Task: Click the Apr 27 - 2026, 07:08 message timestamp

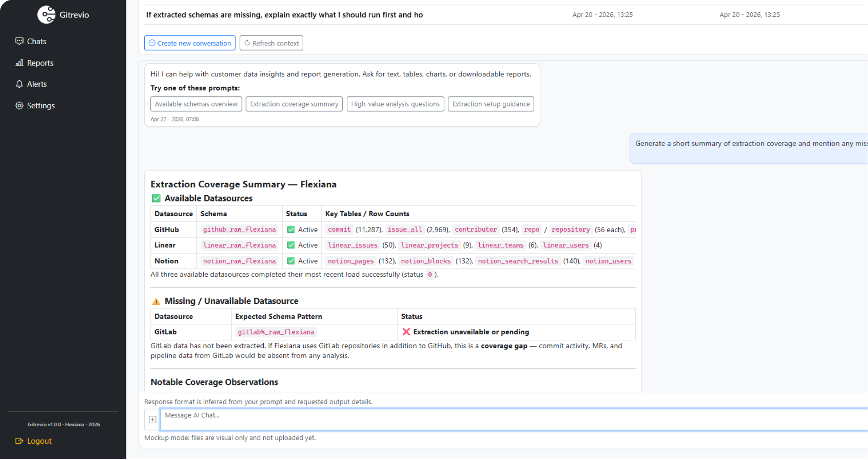Action: [x=175, y=119]
